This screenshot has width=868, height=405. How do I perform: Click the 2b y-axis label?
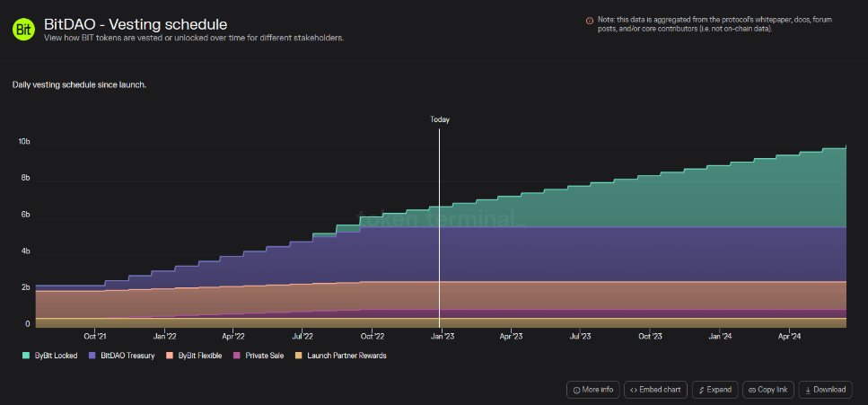click(x=25, y=287)
